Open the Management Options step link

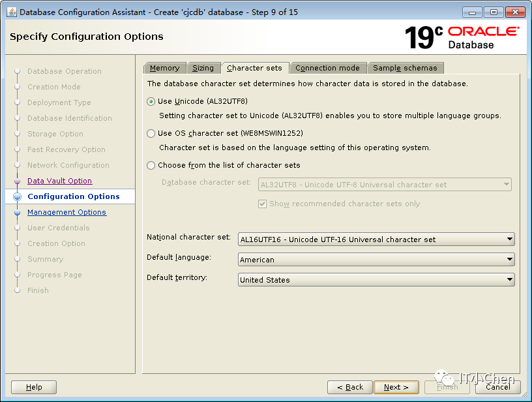click(x=67, y=212)
